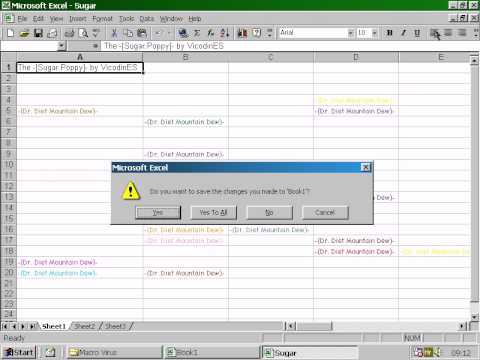Image resolution: width=480 pixels, height=360 pixels.
Task: Open the Name Box dropdown arrow
Action: (61, 46)
